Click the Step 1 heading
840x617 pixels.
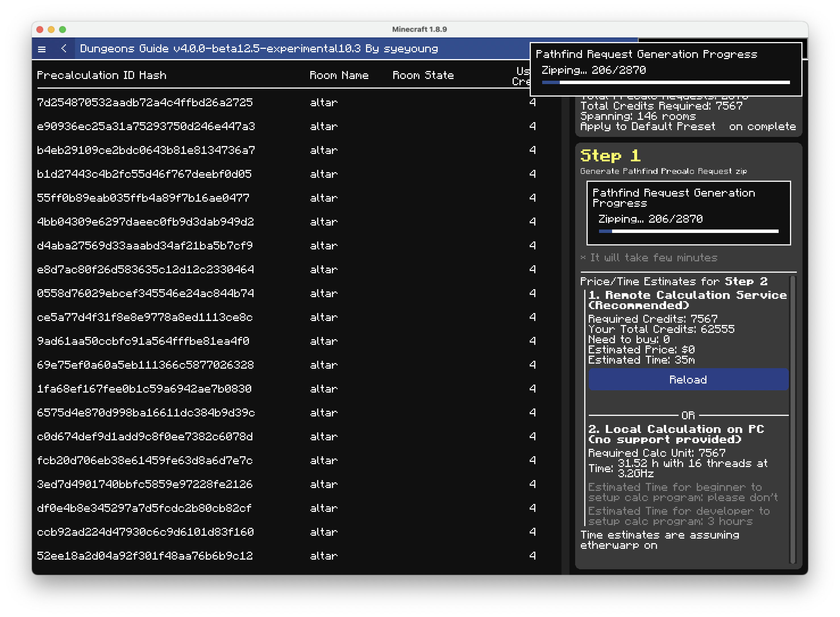(x=610, y=156)
